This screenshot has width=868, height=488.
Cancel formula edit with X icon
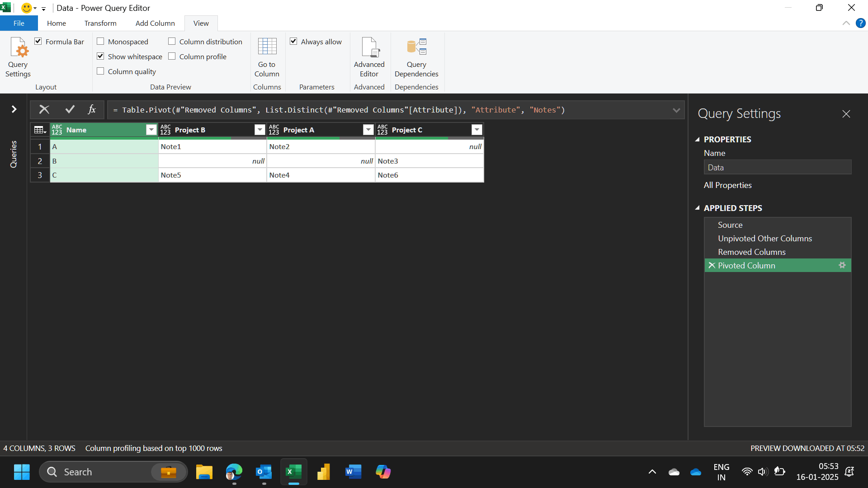coord(44,109)
